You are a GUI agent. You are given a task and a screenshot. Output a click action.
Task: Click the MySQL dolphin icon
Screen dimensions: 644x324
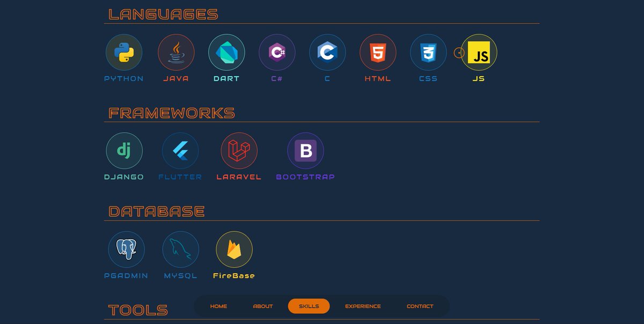tap(180, 249)
